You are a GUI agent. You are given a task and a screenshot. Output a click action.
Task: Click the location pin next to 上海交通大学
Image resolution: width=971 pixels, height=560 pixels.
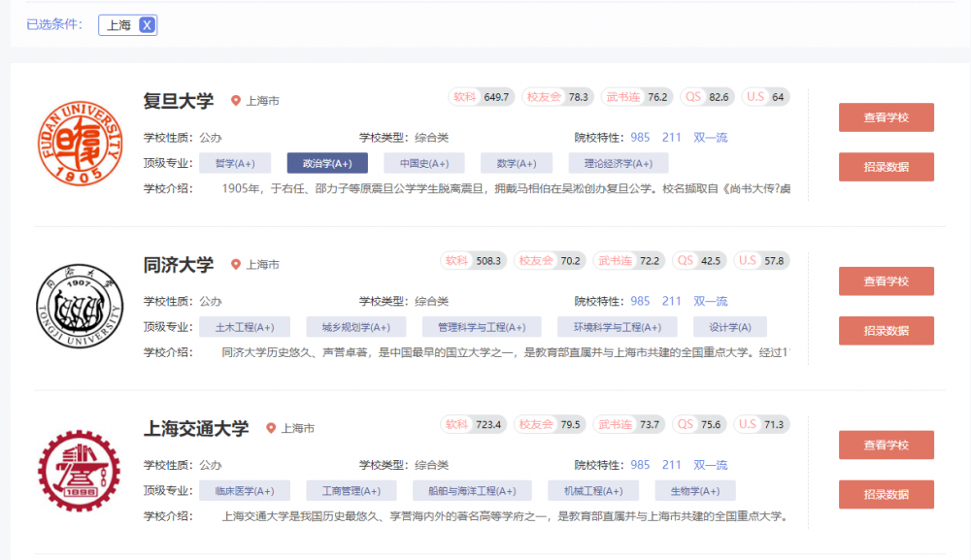point(271,428)
